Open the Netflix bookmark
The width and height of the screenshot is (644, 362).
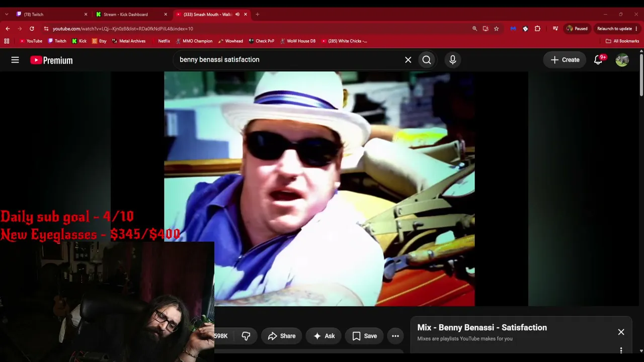(x=160, y=41)
